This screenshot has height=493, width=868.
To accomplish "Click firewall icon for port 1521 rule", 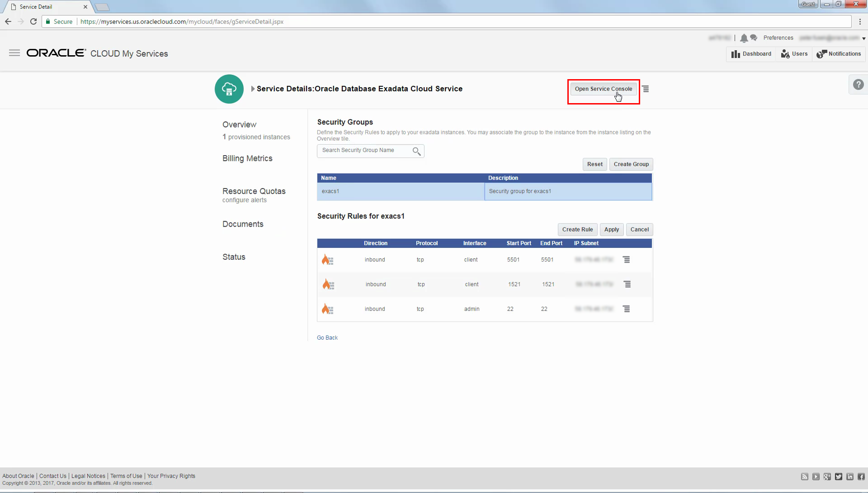I will [x=328, y=284].
